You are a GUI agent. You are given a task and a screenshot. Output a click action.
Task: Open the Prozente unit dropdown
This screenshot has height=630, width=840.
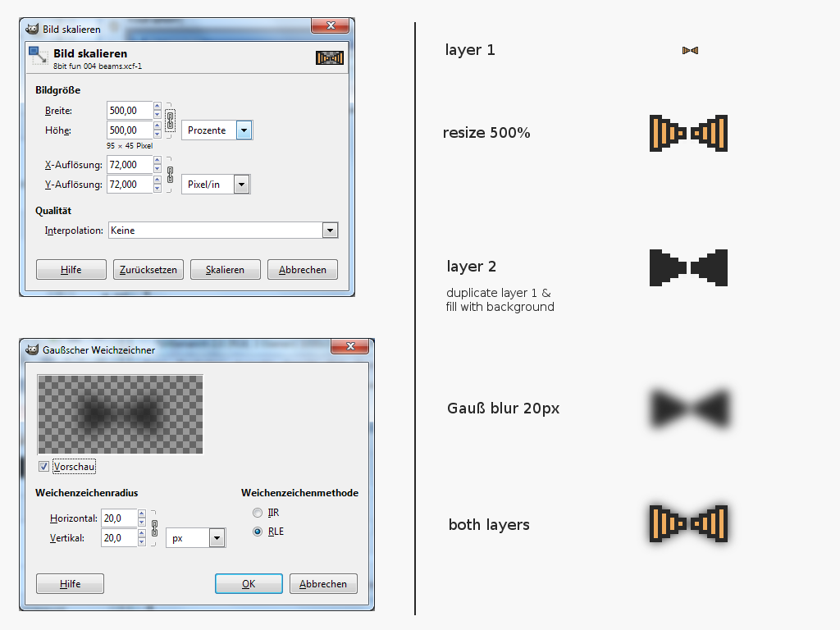[244, 130]
